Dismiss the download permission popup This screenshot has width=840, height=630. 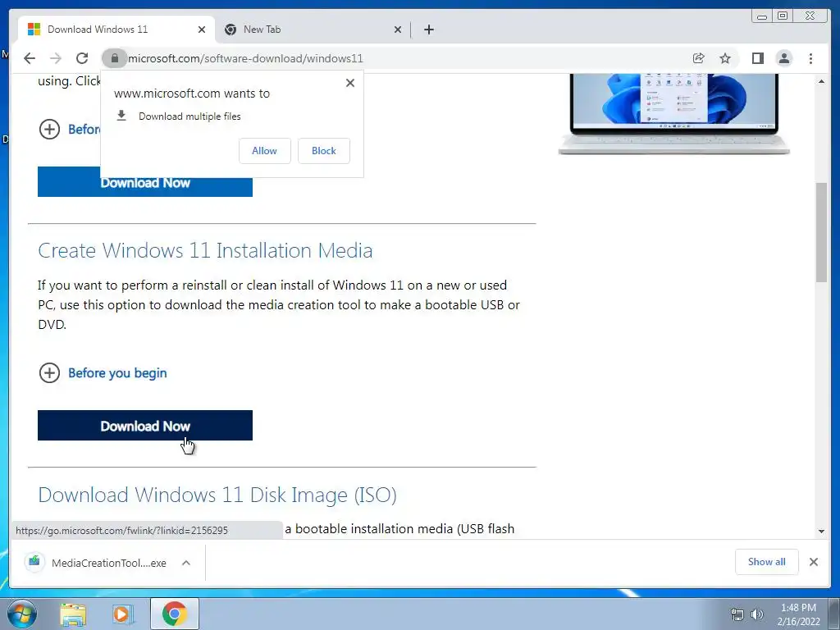tap(349, 83)
